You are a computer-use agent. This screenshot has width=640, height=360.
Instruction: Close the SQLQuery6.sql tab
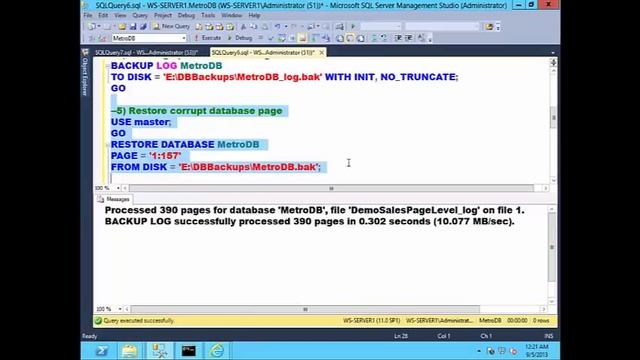coord(322,52)
